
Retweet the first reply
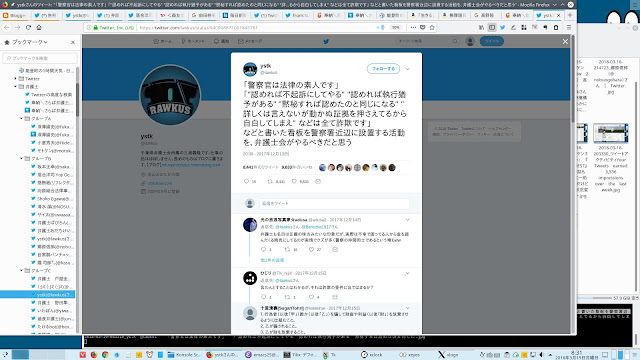(x=287, y=249)
